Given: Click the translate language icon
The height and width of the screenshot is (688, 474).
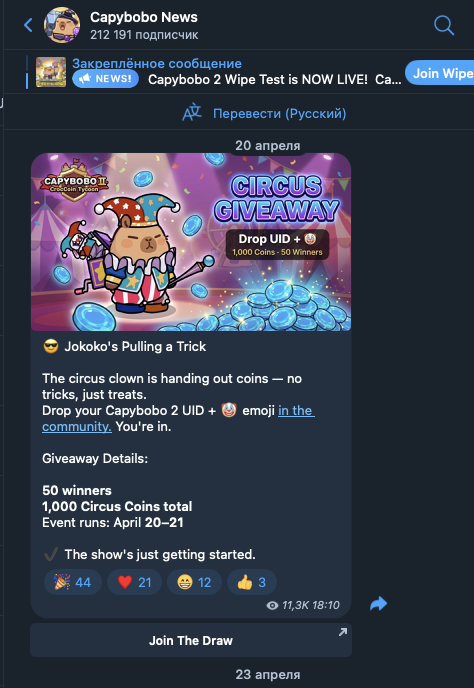Looking at the screenshot, I should coord(192,113).
